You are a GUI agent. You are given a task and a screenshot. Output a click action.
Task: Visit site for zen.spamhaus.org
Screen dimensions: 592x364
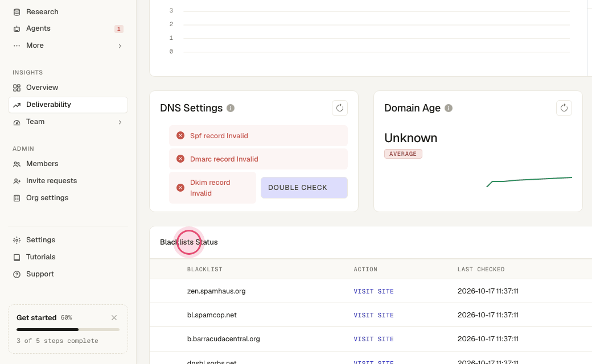pyautogui.click(x=373, y=291)
